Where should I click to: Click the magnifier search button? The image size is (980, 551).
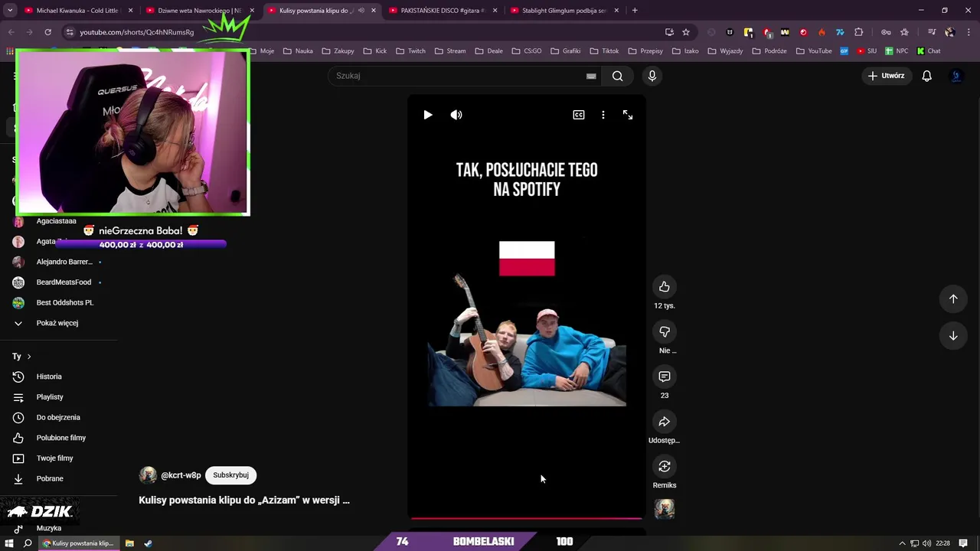pos(618,76)
